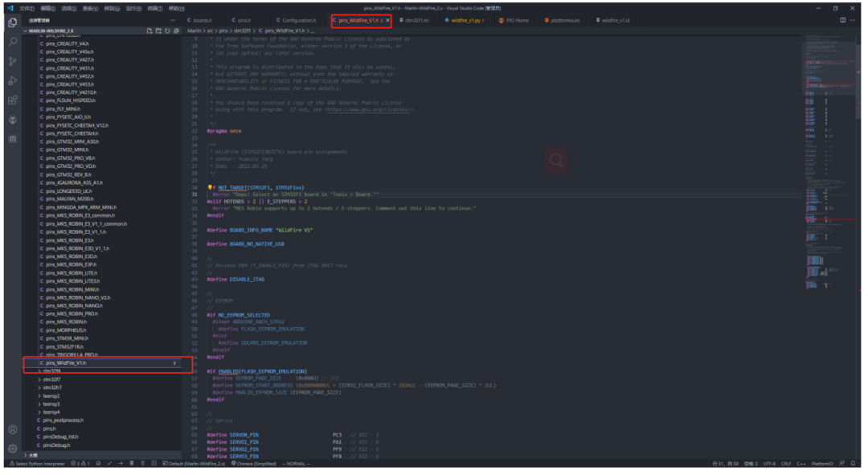
Task: Open the 文件 (File) menu
Action: tap(27, 8)
